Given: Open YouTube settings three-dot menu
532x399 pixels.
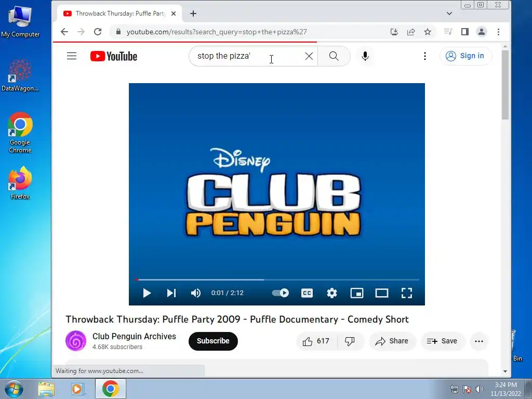Looking at the screenshot, I should coord(425,56).
